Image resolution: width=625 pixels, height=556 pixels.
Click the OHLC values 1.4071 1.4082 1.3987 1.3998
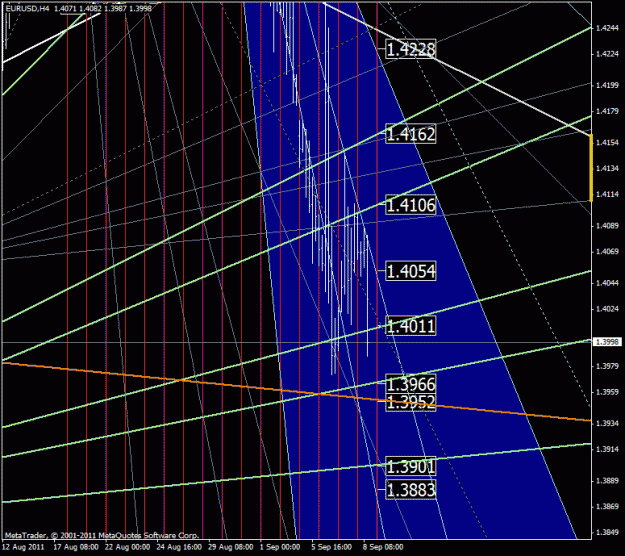(x=103, y=8)
